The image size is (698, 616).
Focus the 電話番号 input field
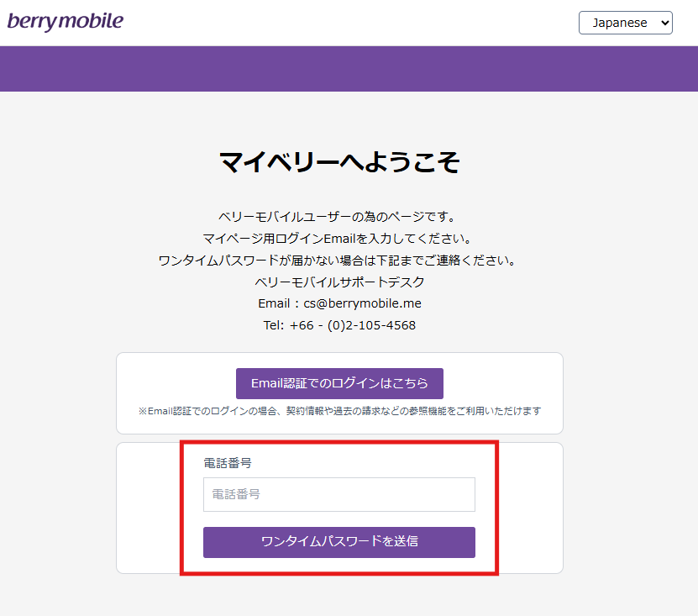click(339, 494)
